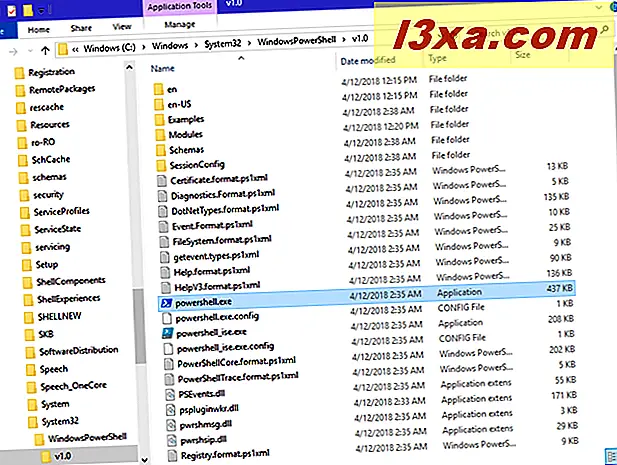
Task: Open the Home ribbon tab
Action: 39,30
